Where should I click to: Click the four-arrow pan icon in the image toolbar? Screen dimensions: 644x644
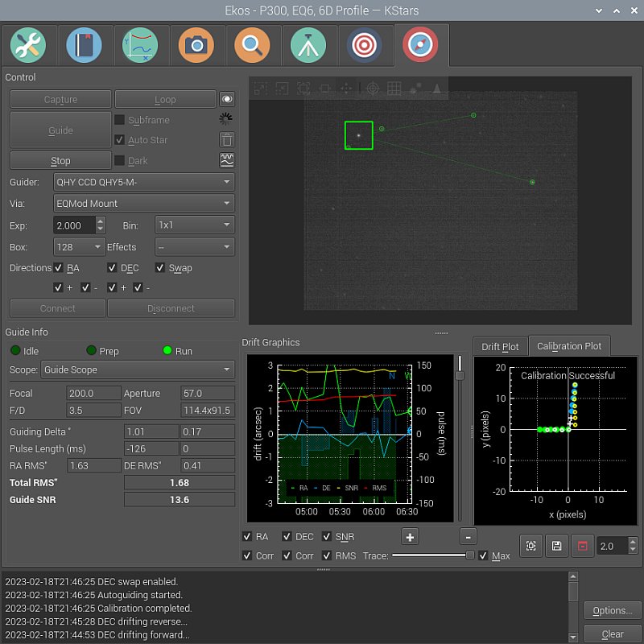[x=346, y=88]
